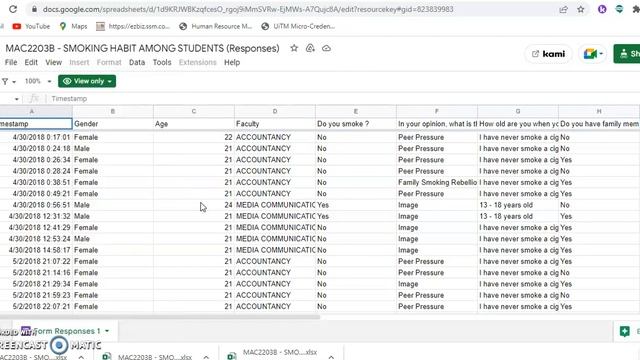Open the Maps bookmark
The height and width of the screenshot is (360, 640).
point(73,26)
